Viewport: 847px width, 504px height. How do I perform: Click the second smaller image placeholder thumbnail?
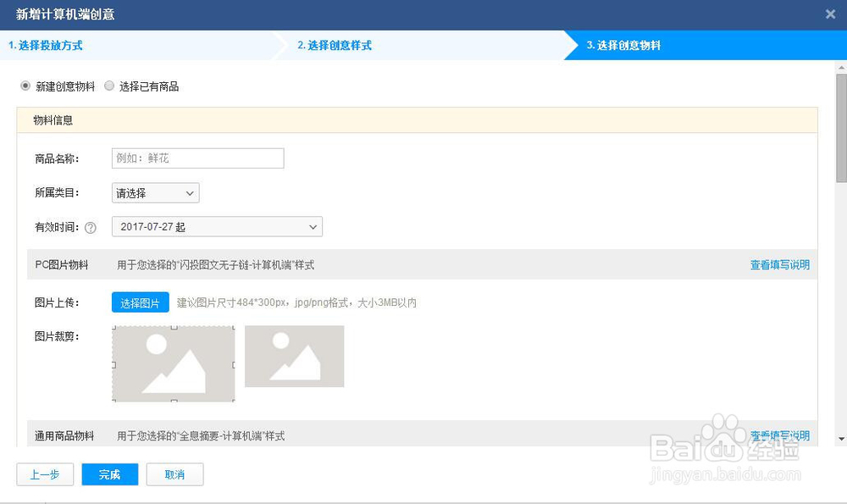point(295,356)
